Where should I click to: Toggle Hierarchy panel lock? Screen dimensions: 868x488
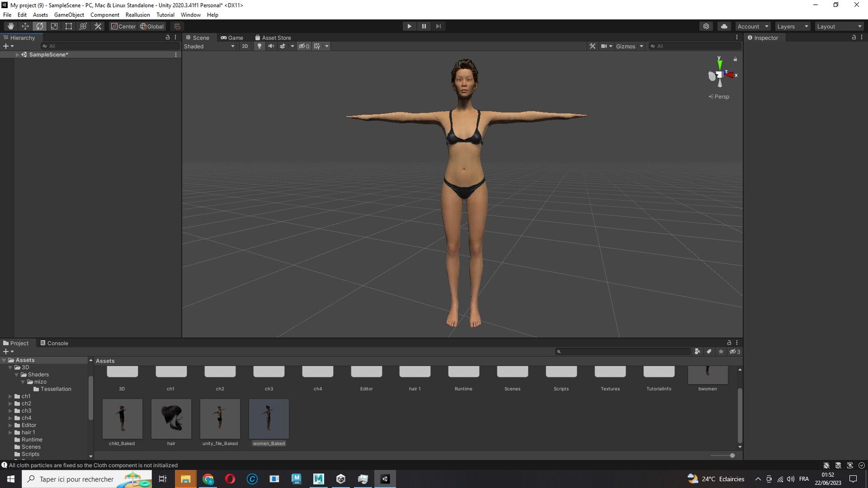(168, 37)
